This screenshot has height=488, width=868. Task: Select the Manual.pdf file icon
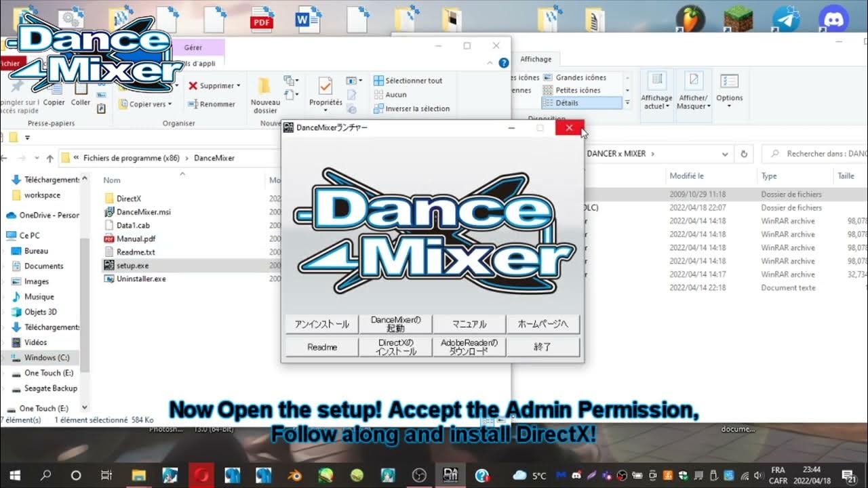(109, 239)
